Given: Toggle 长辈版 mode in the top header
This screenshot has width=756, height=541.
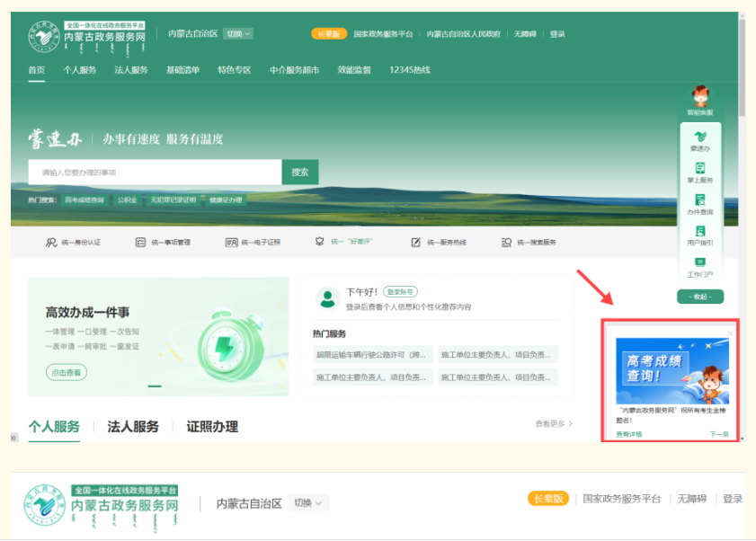Looking at the screenshot, I should (328, 34).
